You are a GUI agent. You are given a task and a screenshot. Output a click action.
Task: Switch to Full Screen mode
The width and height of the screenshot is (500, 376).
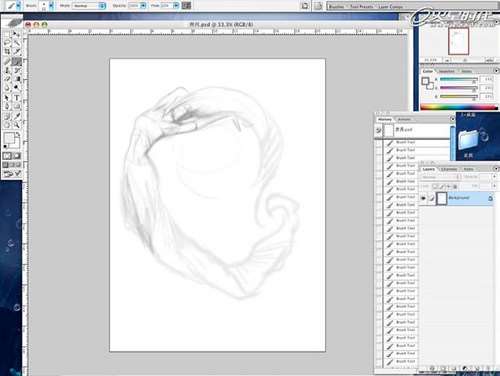point(18,165)
